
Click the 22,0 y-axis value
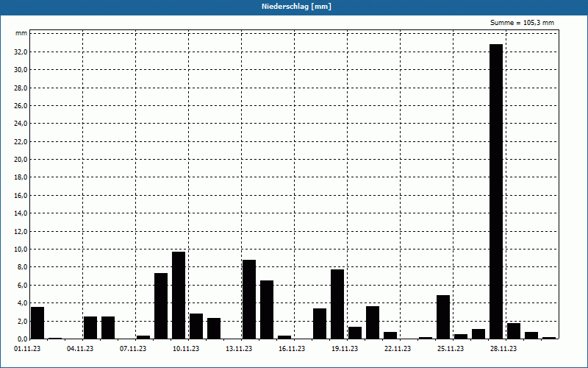(21, 141)
